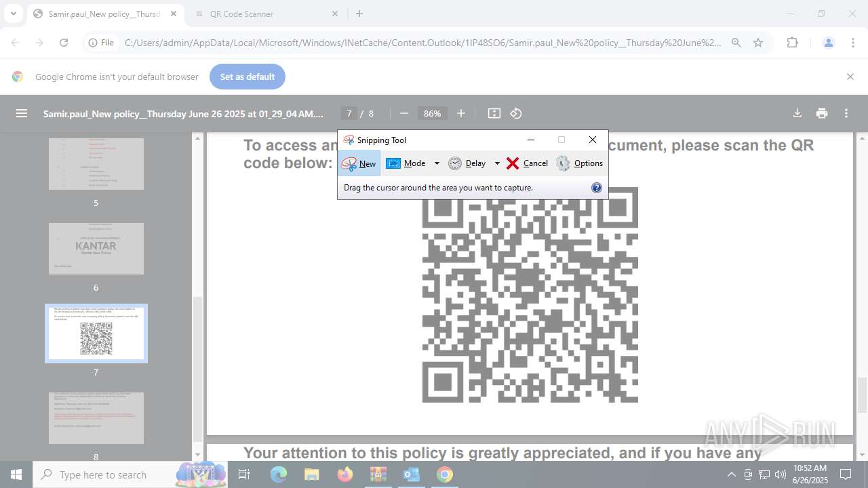The width and height of the screenshot is (868, 488).
Task: Zoom in the PDF with plus button
Action: 461,113
